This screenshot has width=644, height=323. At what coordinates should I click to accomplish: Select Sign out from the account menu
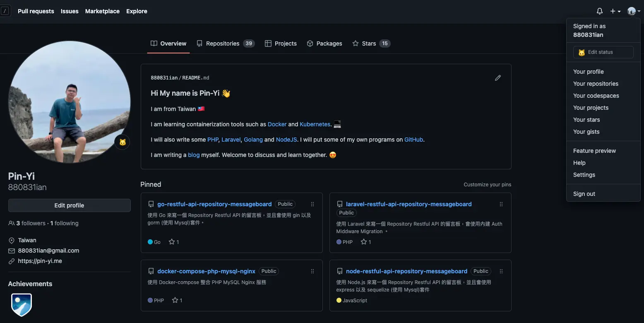click(x=584, y=193)
